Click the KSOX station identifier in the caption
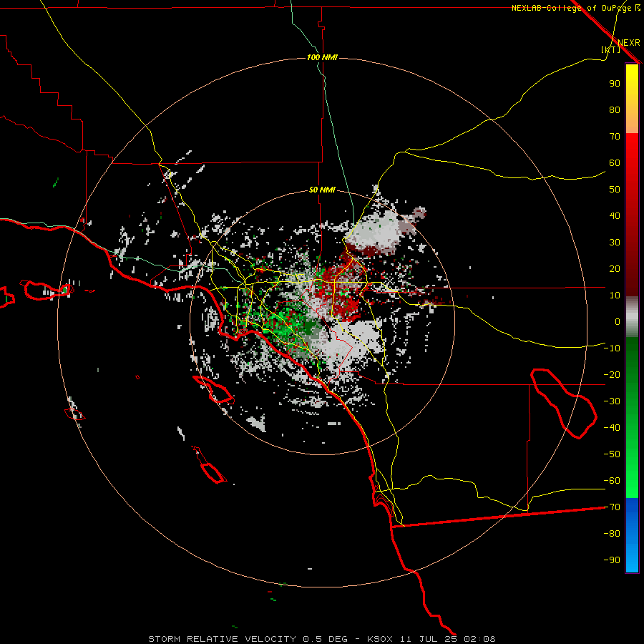Viewport: 644px width, 644px height. pyautogui.click(x=379, y=639)
